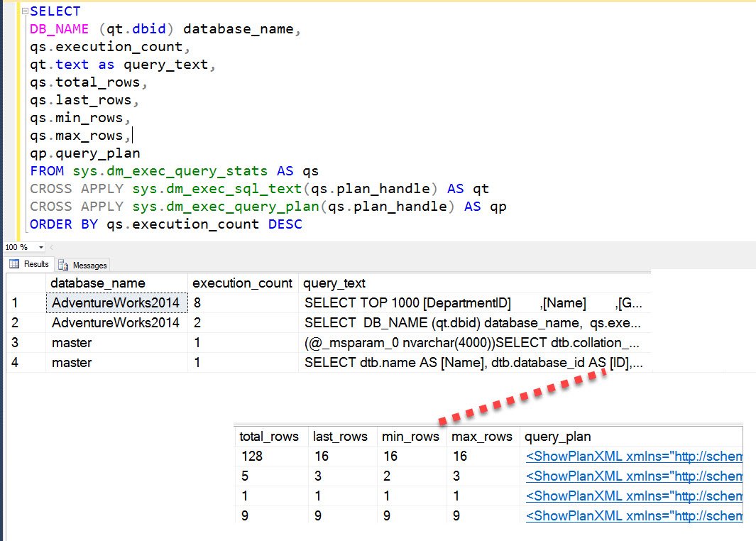Switch to the Messages tab

pyautogui.click(x=83, y=266)
